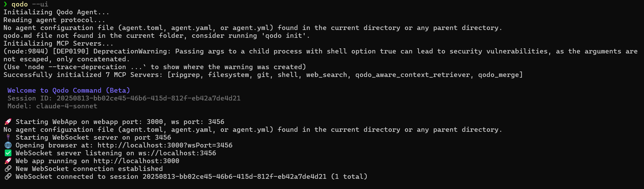Screen dimensions: 644x189
Task: Click the green checkmark beside "WebSocket server listening"
Action: [8, 153]
